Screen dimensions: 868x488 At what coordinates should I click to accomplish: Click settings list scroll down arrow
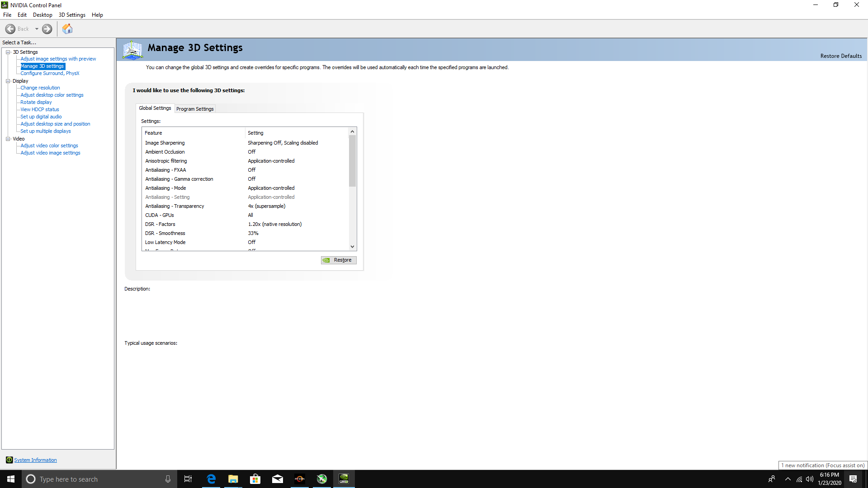pyautogui.click(x=352, y=247)
